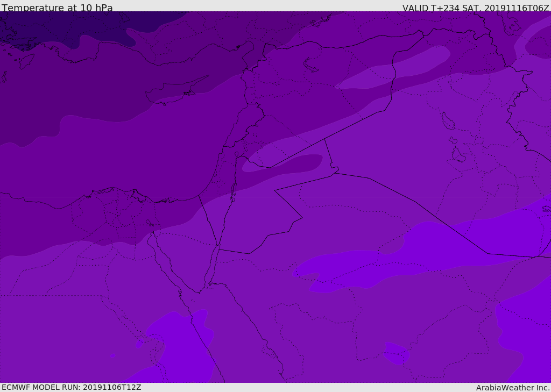Click the 'VALID T+234 SAT. 20191116T06Z' timestamp

point(476,8)
